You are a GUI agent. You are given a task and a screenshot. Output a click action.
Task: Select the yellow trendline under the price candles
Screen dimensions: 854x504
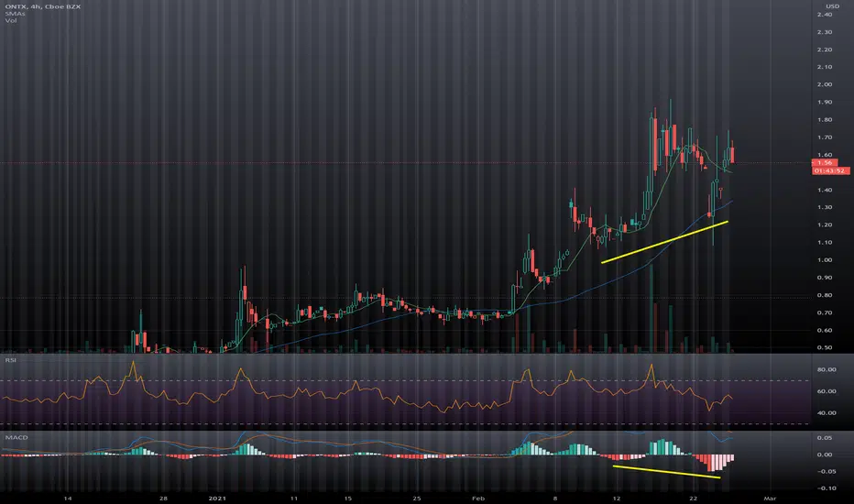coord(664,242)
